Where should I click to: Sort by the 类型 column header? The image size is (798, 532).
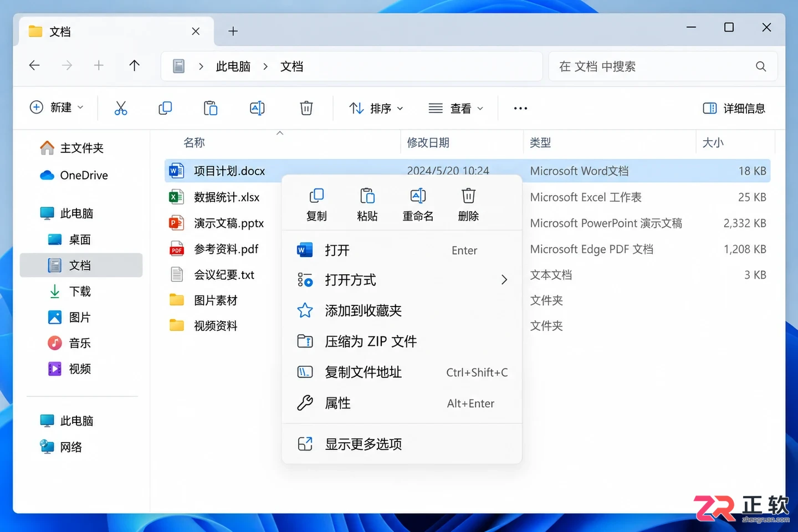click(540, 142)
